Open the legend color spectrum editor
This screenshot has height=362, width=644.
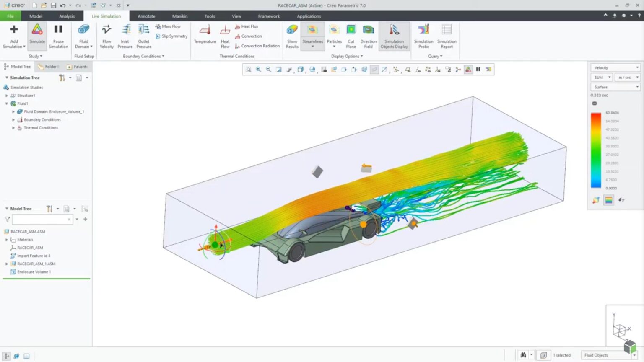click(609, 200)
